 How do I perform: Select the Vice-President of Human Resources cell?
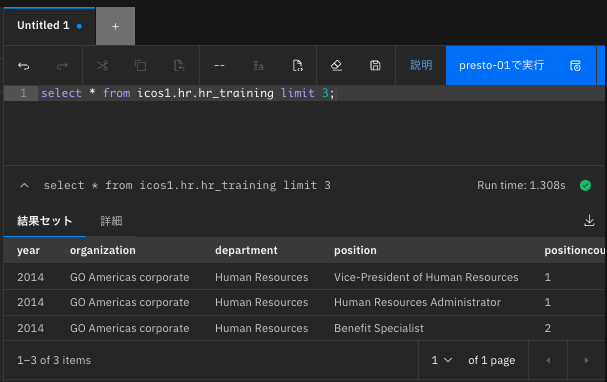426,277
